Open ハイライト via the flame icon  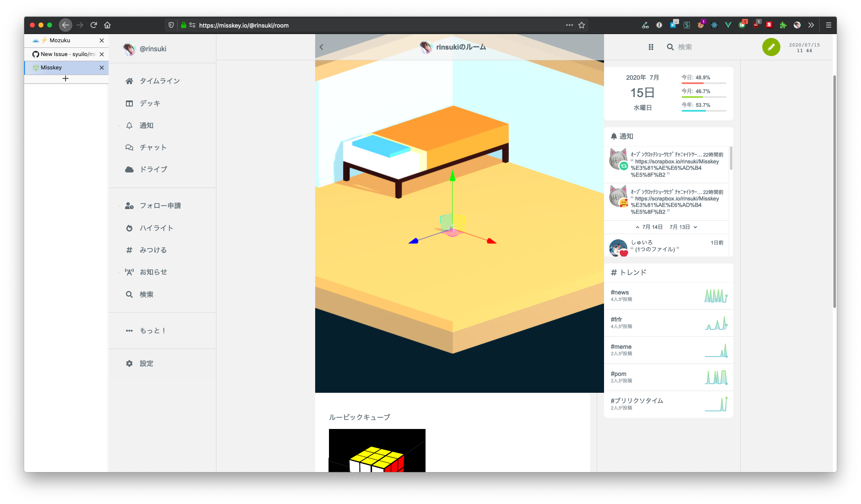click(x=129, y=228)
